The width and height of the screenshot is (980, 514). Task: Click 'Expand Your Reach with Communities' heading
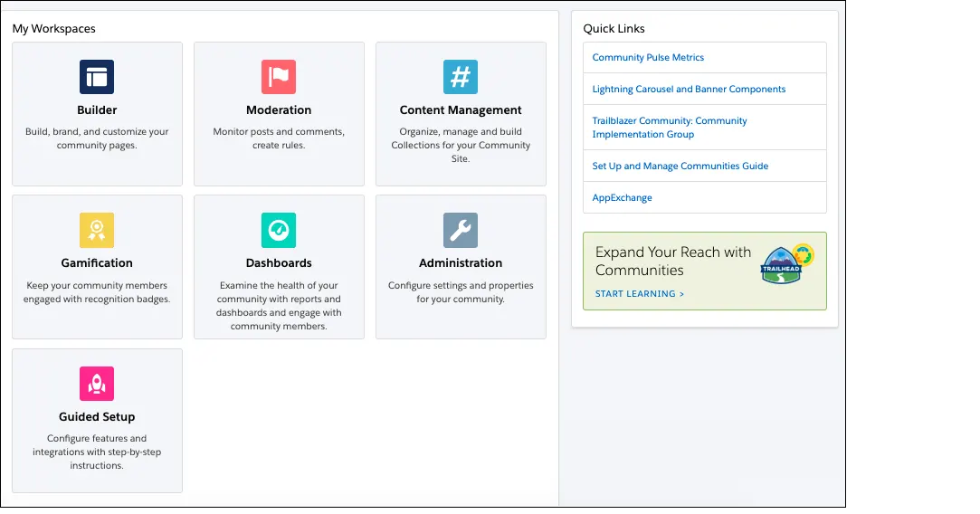pos(673,262)
